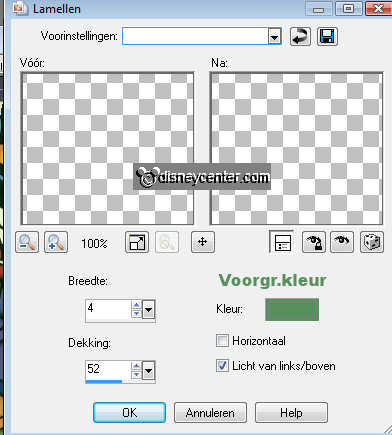The image size is (392, 435).
Task: Confirm with the OK button
Action: (129, 413)
